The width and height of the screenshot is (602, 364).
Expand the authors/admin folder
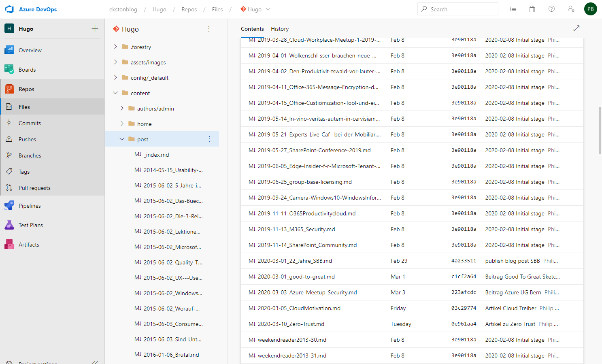point(122,109)
